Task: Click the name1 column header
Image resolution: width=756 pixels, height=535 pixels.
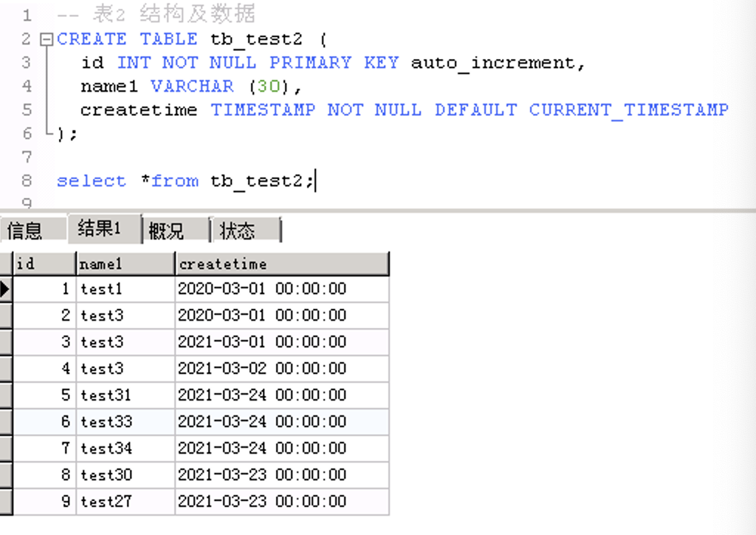Action: [126, 263]
